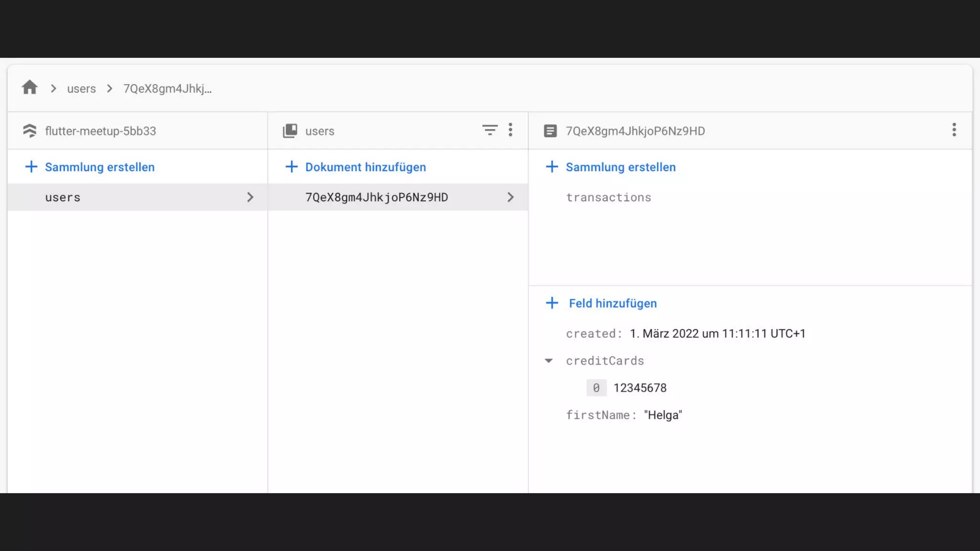Click the collection icon next to users header

(290, 131)
